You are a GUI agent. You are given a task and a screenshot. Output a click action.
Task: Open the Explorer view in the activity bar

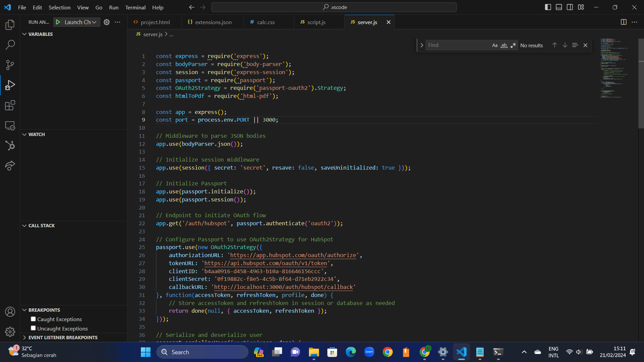pyautogui.click(x=10, y=24)
